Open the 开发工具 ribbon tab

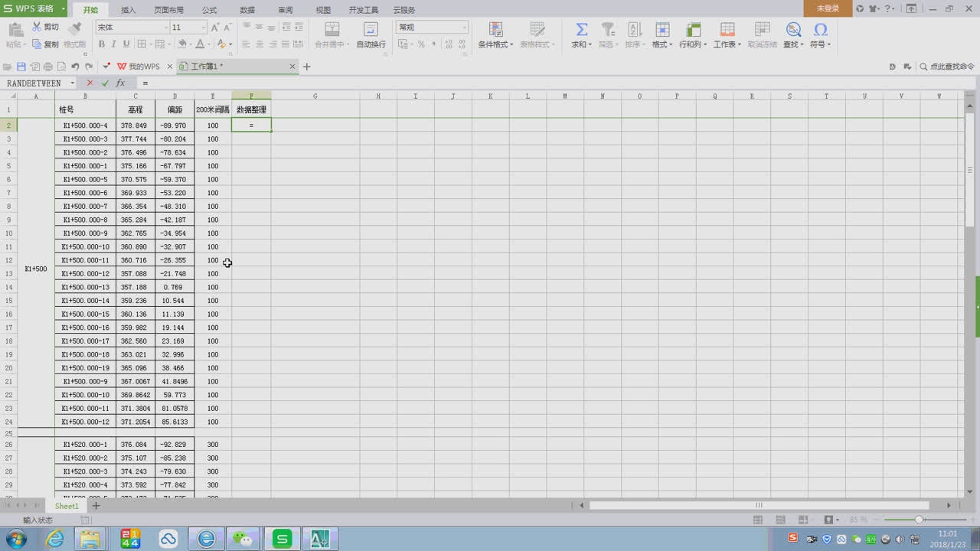pos(364,10)
